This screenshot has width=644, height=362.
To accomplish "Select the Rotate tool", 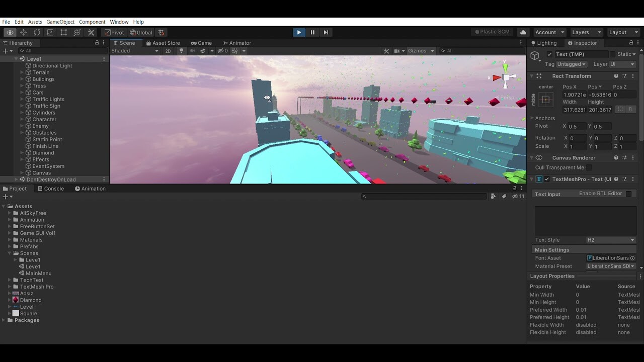I will point(37,32).
